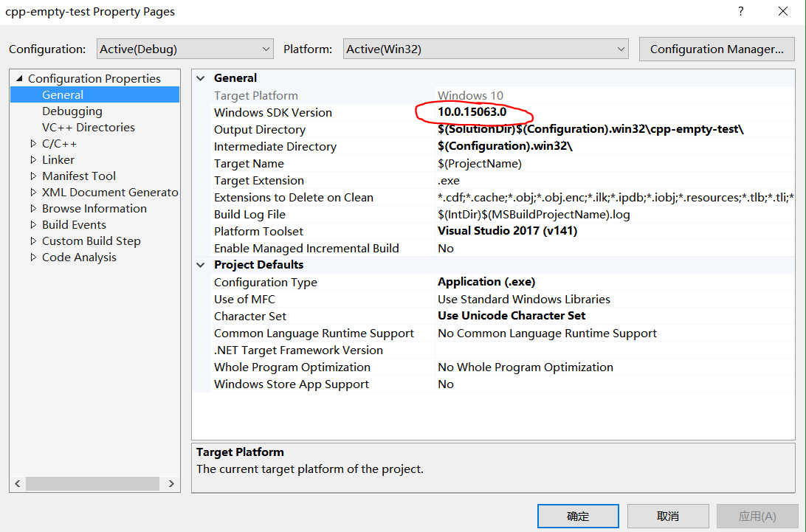The image size is (806, 532).
Task: Select VC++ Directories tree item
Action: click(88, 128)
